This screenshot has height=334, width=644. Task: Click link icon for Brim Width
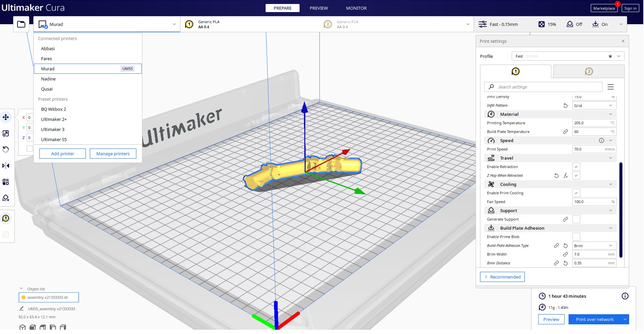[566, 255]
